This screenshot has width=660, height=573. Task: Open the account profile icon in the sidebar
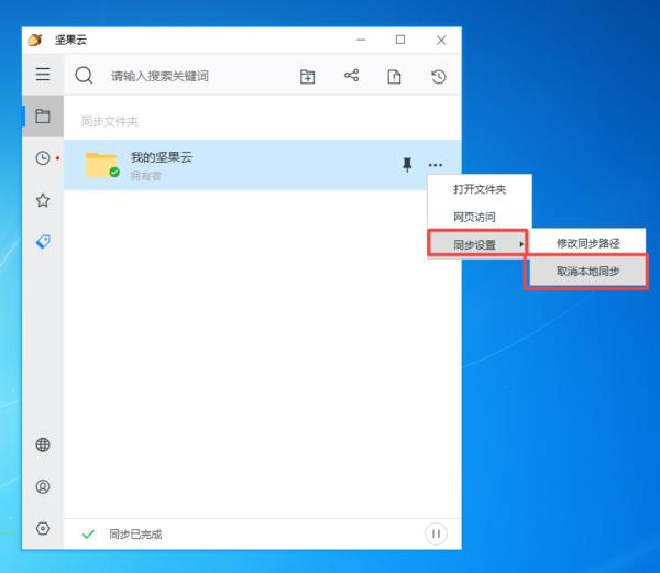(43, 487)
